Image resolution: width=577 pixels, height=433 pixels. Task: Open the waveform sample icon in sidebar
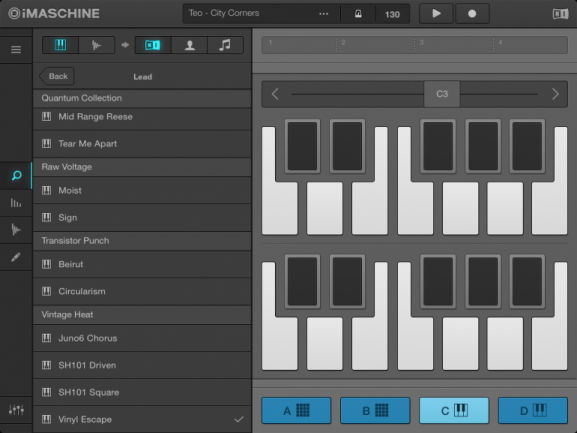click(x=16, y=230)
